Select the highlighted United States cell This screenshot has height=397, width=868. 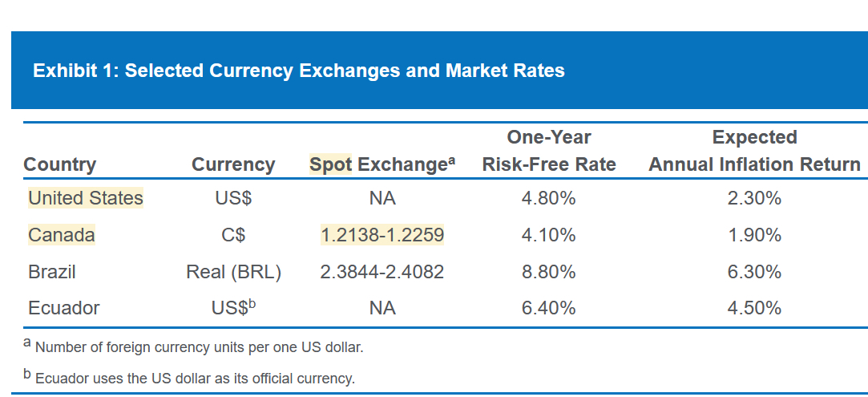tap(86, 198)
